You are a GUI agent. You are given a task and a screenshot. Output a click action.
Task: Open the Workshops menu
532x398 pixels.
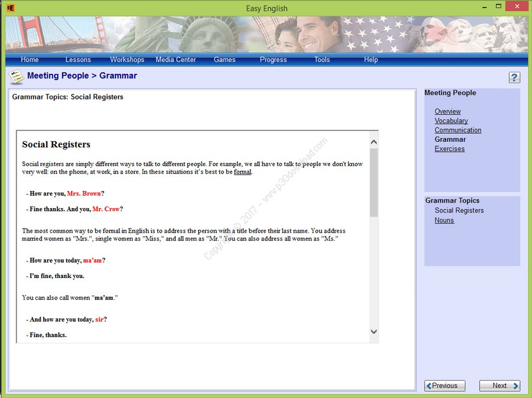(127, 60)
